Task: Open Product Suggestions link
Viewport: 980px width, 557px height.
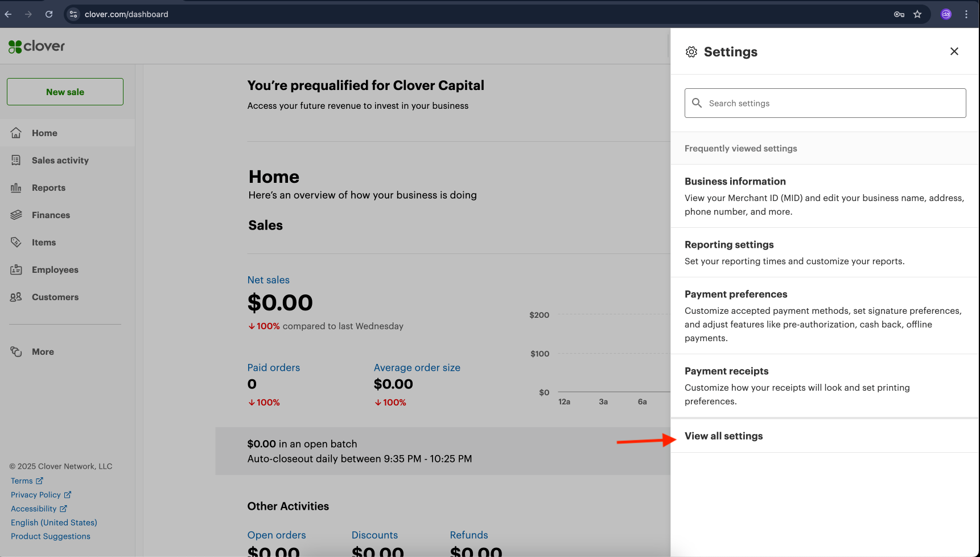Action: 51,536
